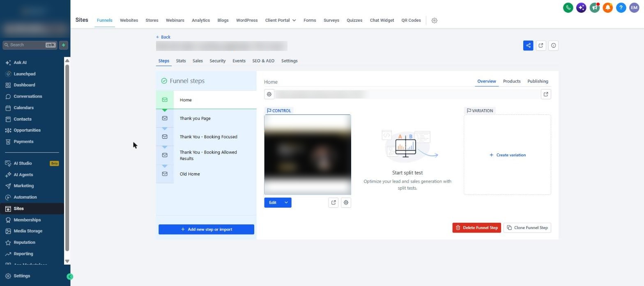Open funnel in new tab icon

(541, 46)
